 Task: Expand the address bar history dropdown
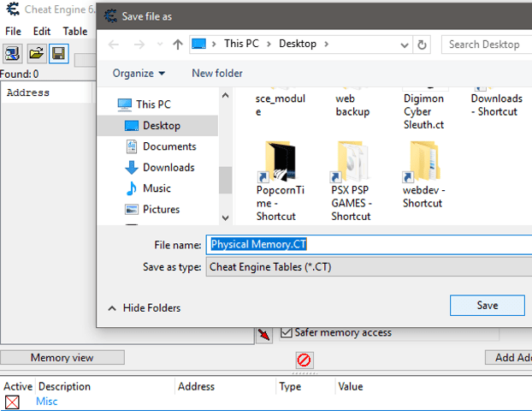point(404,45)
